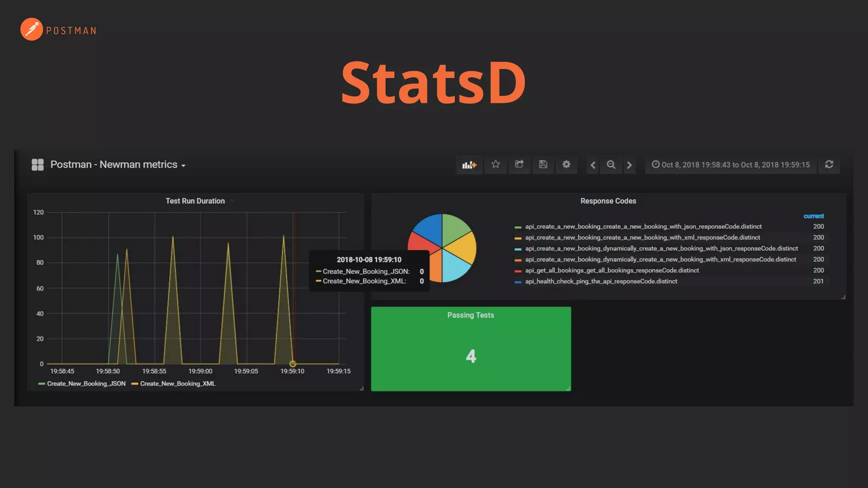This screenshot has height=488, width=868.
Task: Toggle api_health_check_ping_the_api legend entry
Action: click(601, 281)
